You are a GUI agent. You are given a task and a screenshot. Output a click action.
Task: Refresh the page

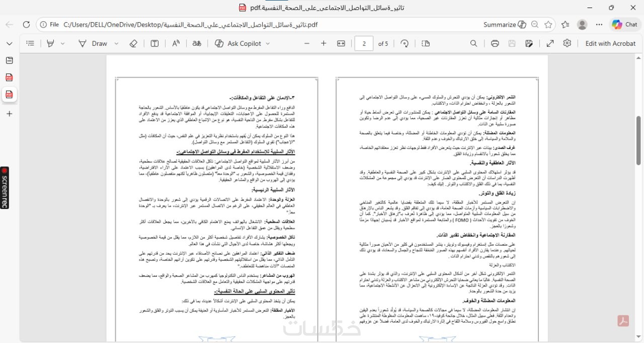26,24
